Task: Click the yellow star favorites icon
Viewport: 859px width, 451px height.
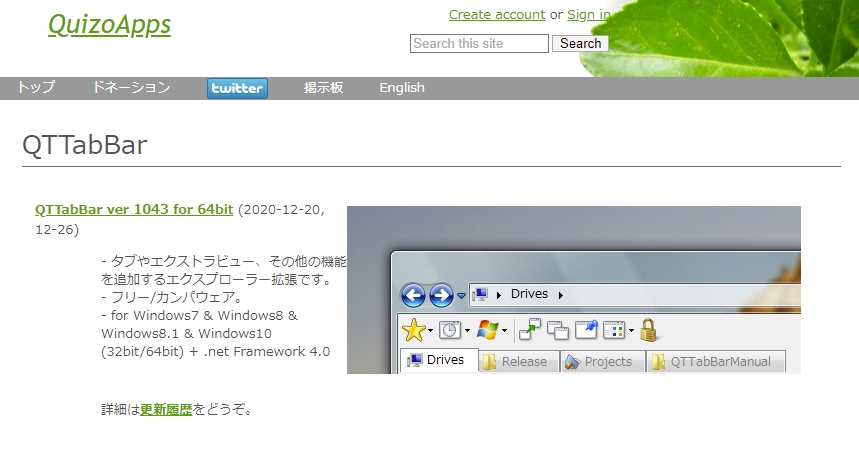Action: 414,330
